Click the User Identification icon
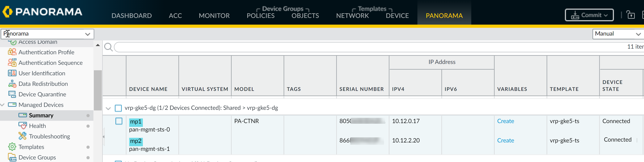Screen dimensions: 644x162 pos(12,73)
